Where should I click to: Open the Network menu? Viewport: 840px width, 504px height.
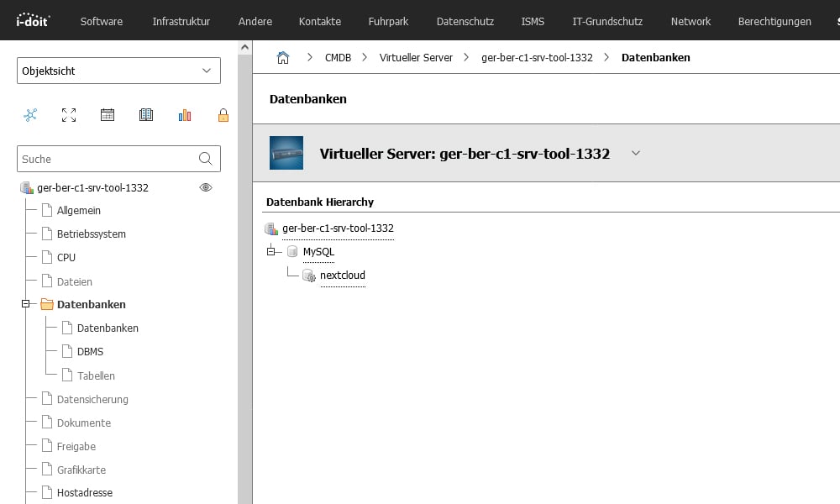[x=690, y=22]
